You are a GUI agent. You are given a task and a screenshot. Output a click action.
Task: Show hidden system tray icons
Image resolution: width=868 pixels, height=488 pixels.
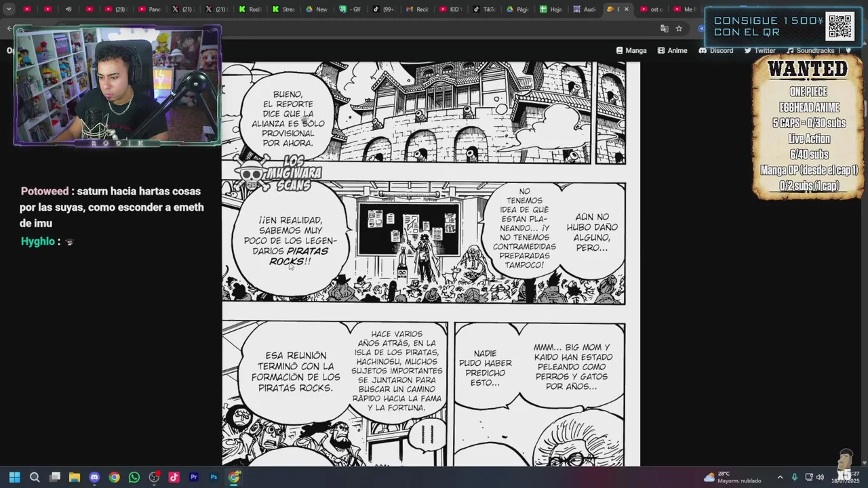(780, 477)
